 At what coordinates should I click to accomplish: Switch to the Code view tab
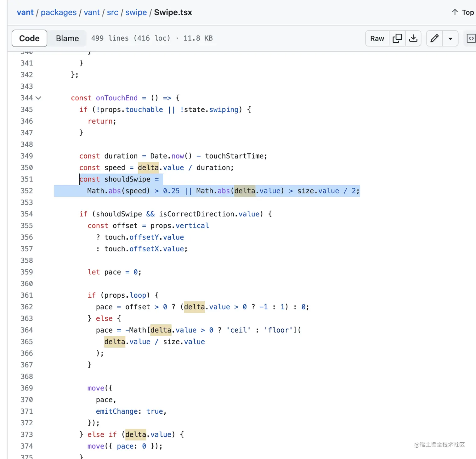[x=29, y=38]
